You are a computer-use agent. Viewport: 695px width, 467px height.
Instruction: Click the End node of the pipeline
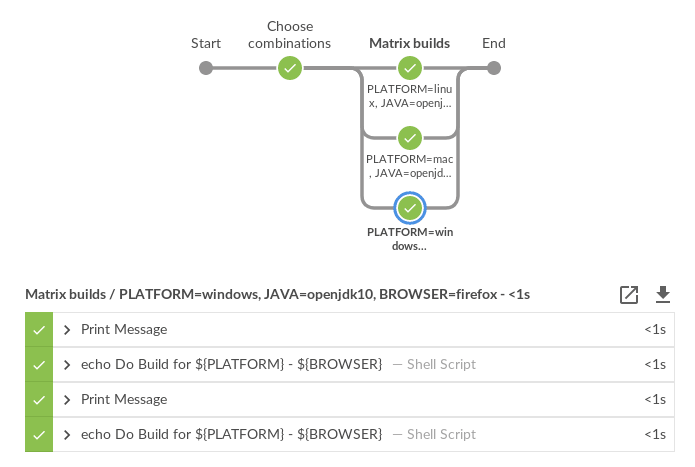[493, 68]
